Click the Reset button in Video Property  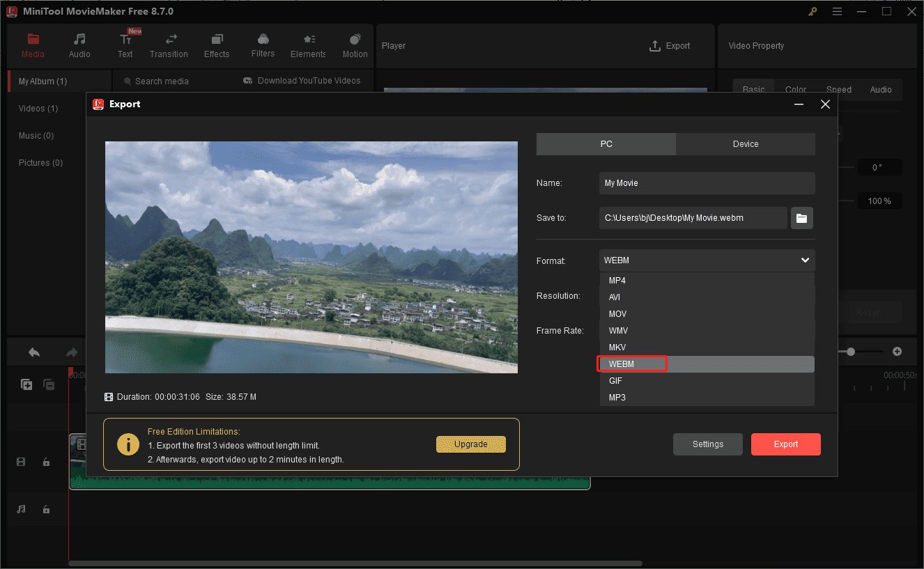tap(868, 313)
